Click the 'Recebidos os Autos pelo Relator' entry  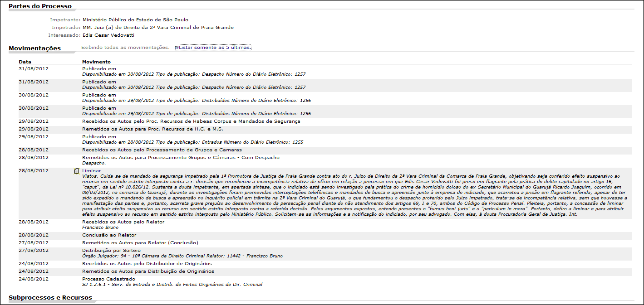tap(123, 222)
